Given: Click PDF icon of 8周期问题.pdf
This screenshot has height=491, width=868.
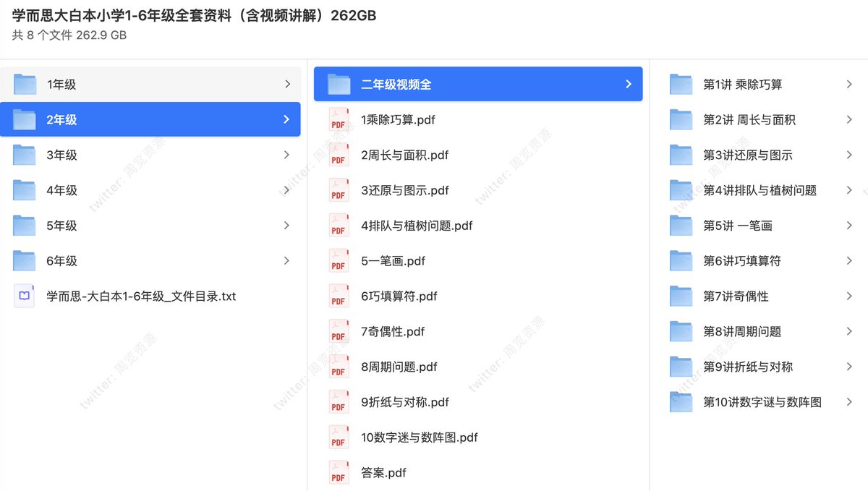Looking at the screenshot, I should (339, 367).
